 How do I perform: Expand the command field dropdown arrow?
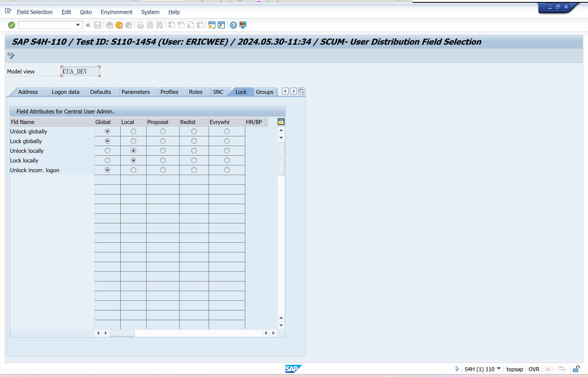(x=78, y=25)
